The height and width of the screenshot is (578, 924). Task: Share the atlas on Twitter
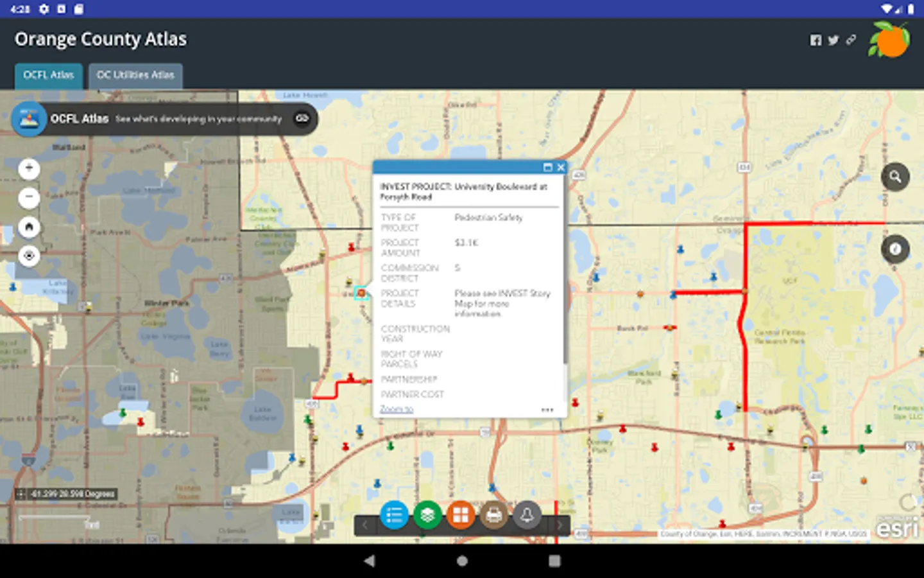(834, 40)
